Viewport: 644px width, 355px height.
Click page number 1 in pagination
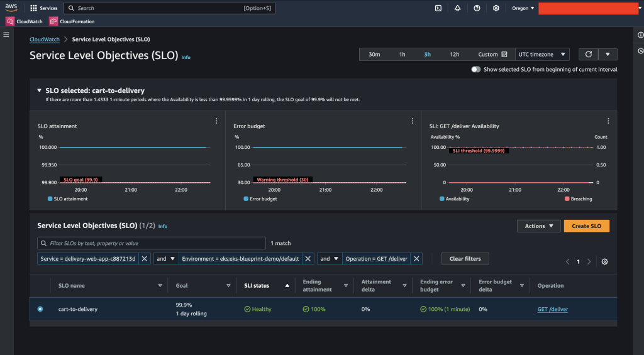(x=579, y=262)
